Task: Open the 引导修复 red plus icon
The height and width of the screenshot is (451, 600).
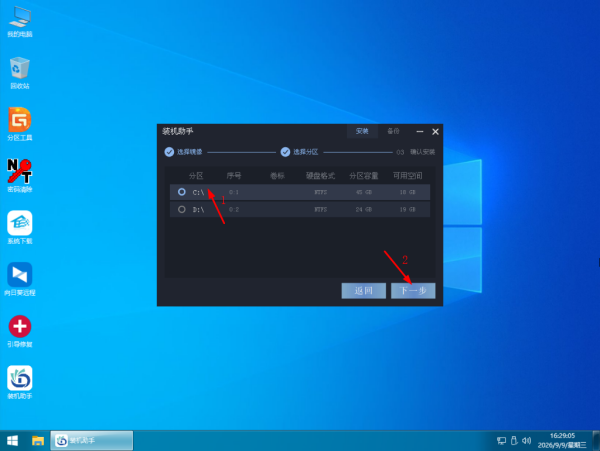Action: tap(20, 331)
